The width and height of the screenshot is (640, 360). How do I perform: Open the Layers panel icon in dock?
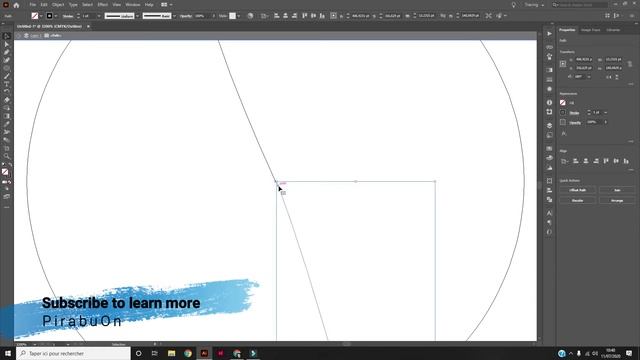pyautogui.click(x=549, y=125)
